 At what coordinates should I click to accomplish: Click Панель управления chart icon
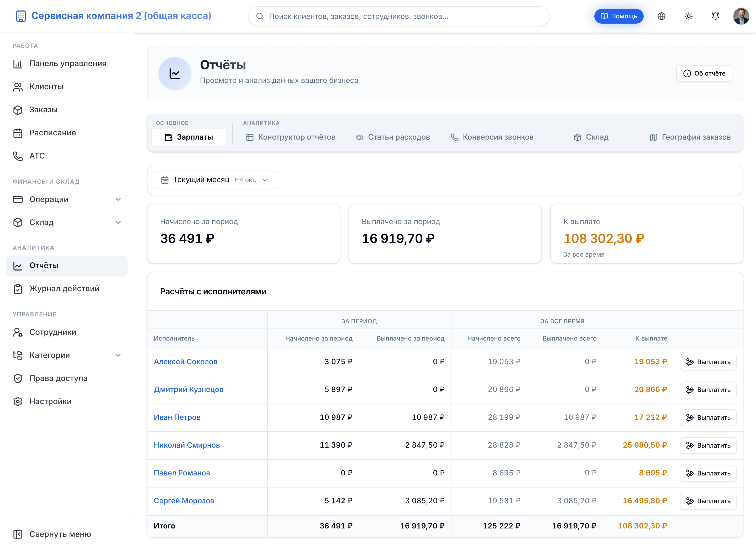(x=18, y=63)
